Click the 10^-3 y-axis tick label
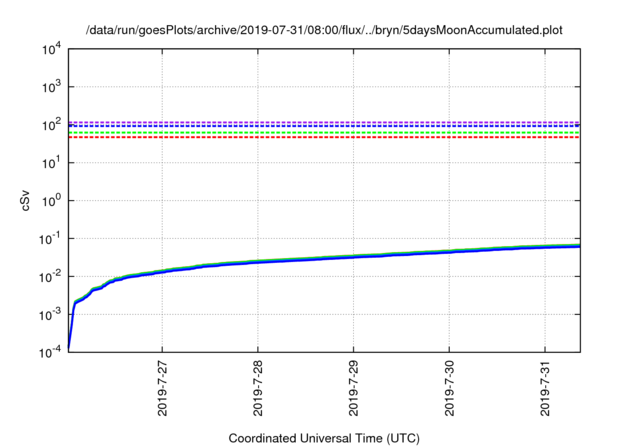The image size is (640, 448). (x=49, y=315)
